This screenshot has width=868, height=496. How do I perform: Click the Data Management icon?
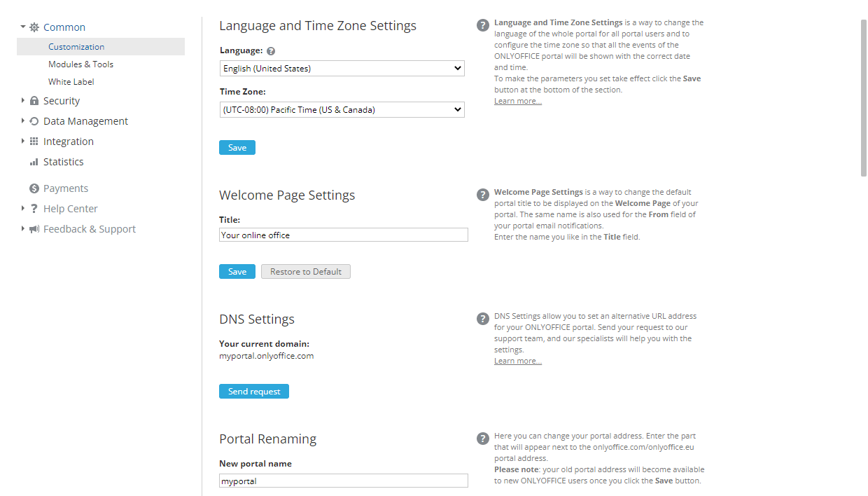tap(33, 120)
